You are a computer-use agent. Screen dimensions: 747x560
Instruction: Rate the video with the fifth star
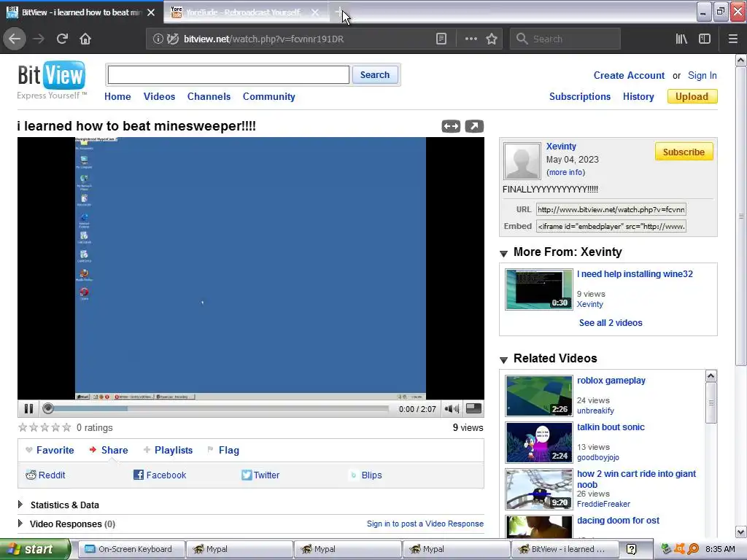(x=66, y=427)
